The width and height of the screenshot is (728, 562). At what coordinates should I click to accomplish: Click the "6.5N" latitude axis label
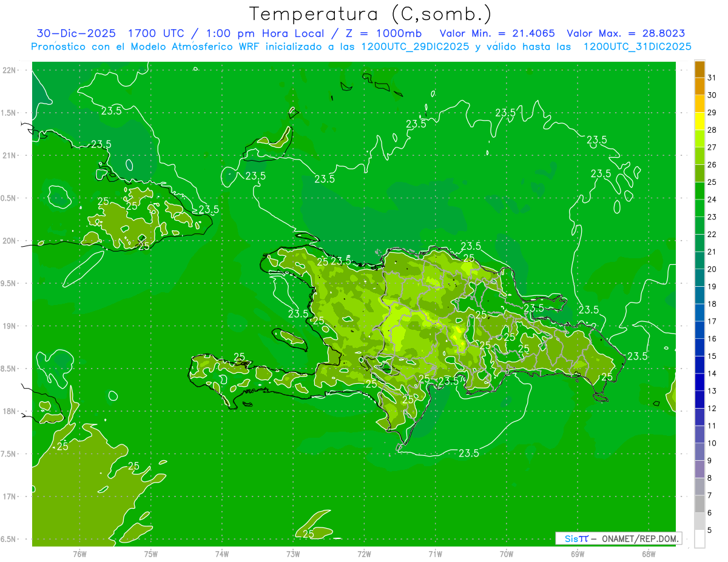tap(8, 539)
